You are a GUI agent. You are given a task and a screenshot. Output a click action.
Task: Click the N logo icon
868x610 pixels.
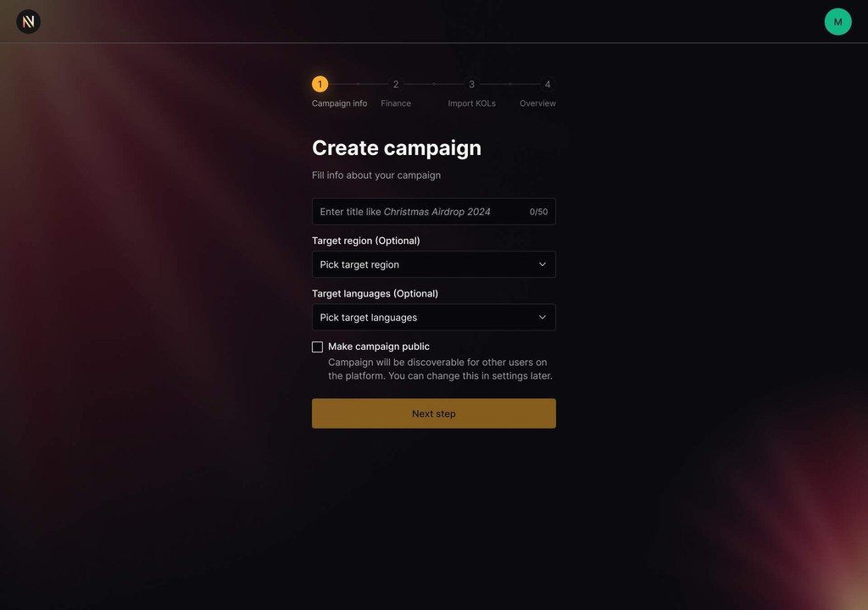tap(28, 21)
